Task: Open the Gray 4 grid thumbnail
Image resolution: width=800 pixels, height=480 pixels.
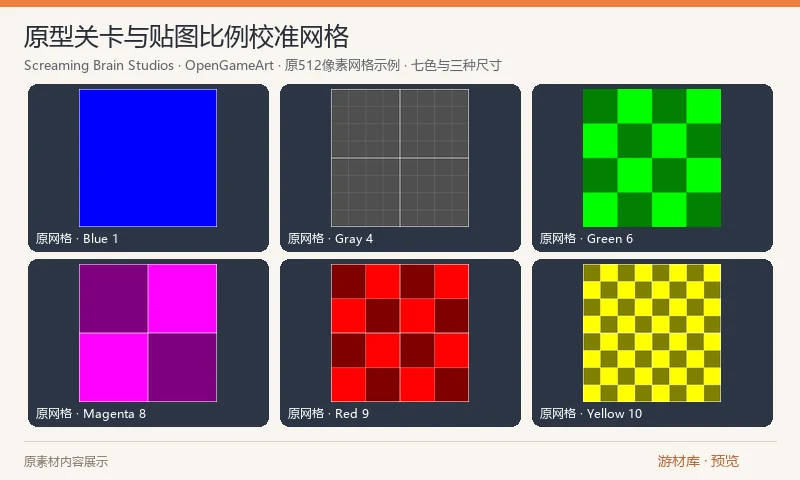Action: [400, 158]
